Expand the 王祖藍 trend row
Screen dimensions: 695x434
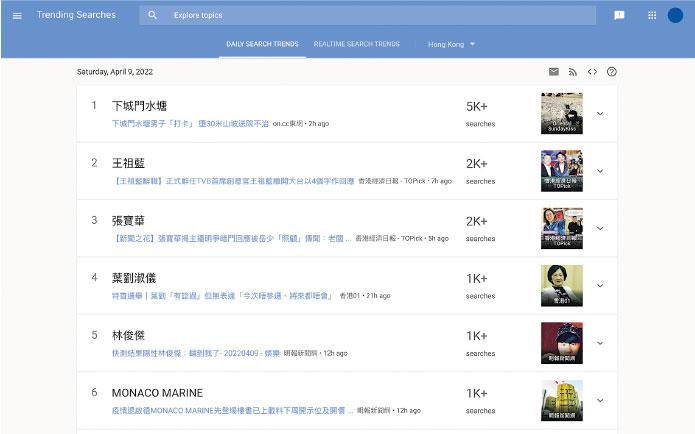600,171
